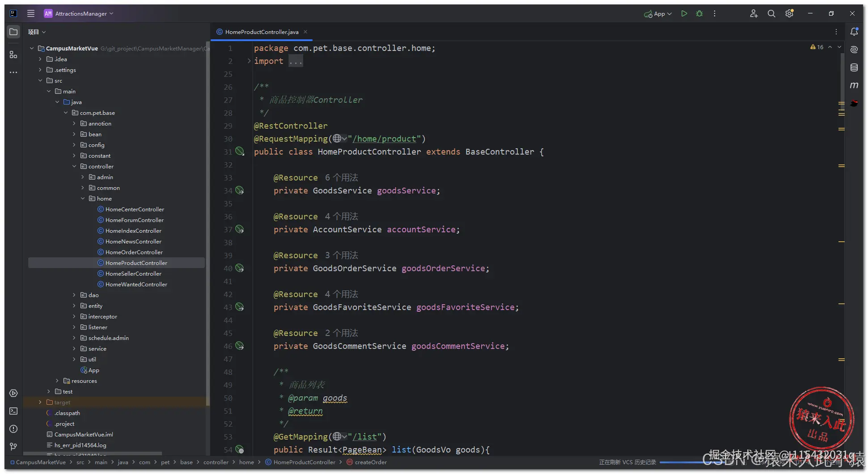This screenshot has width=868, height=474.
Task: Click the controller breadcrumb in navigation bar
Action: click(x=216, y=462)
